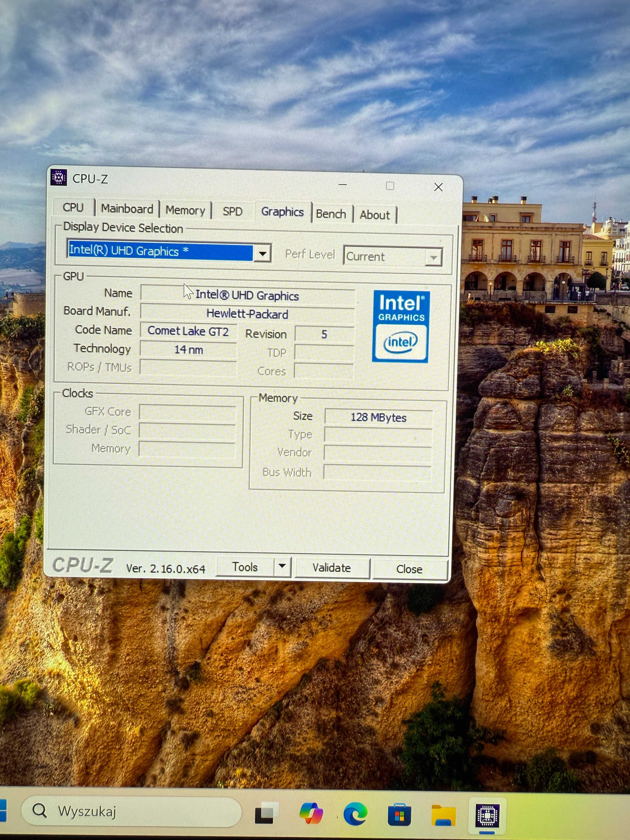
Task: Open File Explorer from the taskbar
Action: click(444, 815)
